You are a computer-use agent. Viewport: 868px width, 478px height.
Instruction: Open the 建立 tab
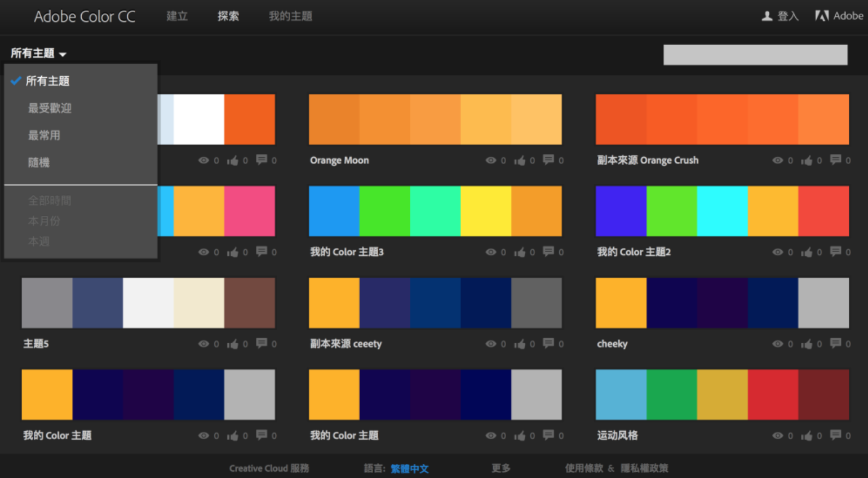point(177,16)
